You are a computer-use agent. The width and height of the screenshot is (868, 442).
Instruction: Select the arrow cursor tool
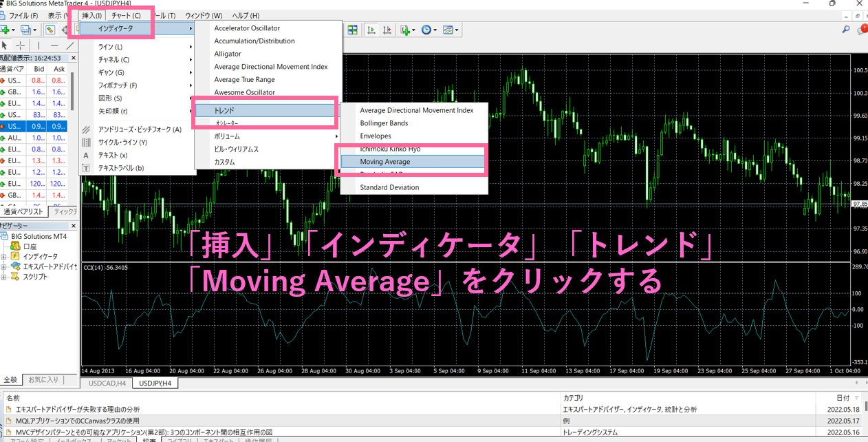tap(5, 45)
